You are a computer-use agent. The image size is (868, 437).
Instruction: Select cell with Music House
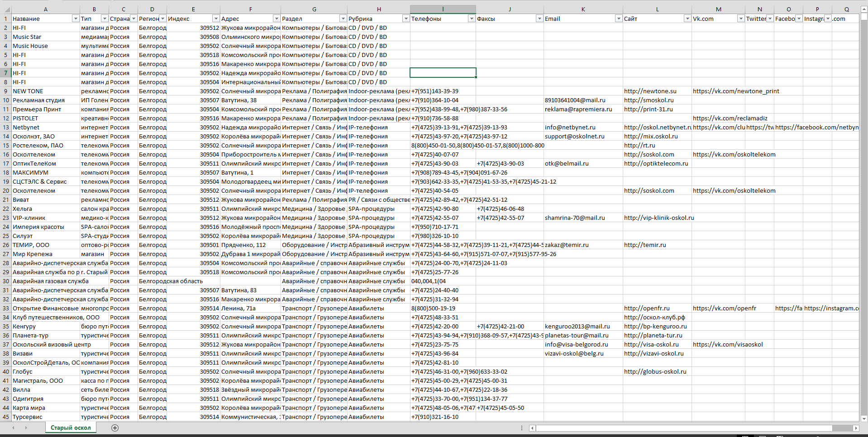(x=45, y=46)
